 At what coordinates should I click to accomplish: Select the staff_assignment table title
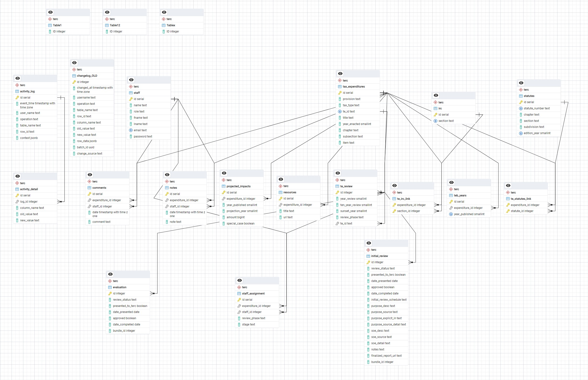click(x=253, y=294)
